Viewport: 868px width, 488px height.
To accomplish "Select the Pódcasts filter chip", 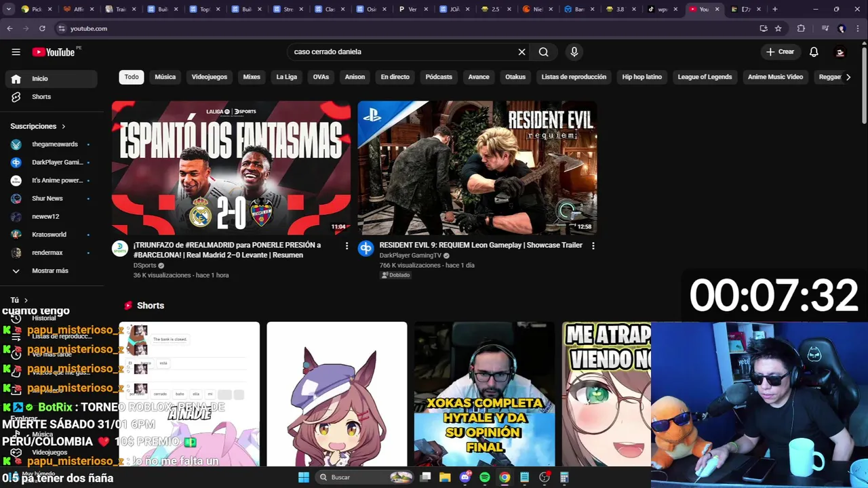I will pos(439,77).
